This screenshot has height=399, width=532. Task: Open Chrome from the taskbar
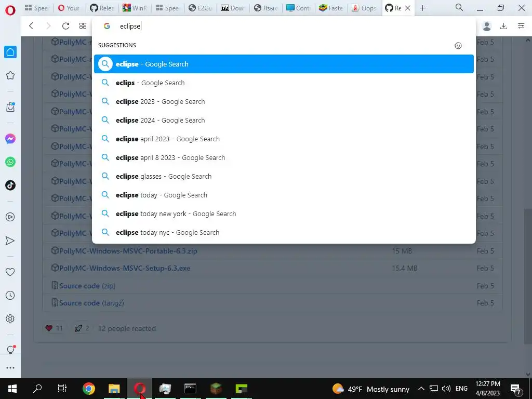(x=88, y=389)
